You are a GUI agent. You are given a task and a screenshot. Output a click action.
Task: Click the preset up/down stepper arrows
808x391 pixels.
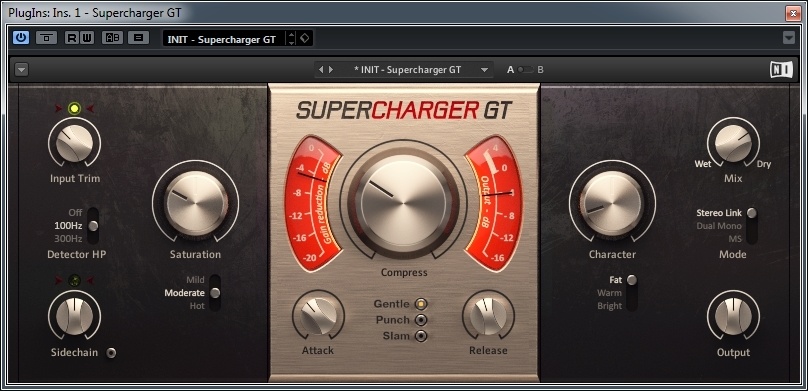(291, 39)
